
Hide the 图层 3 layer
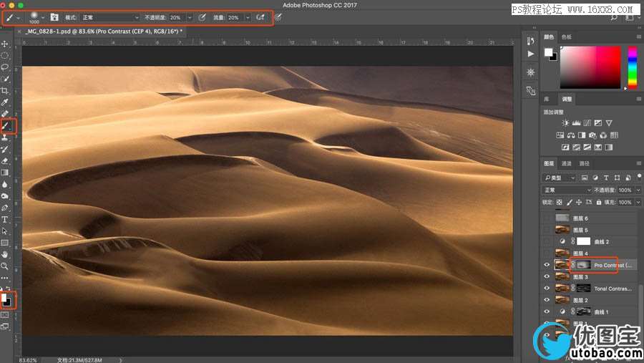click(x=547, y=276)
